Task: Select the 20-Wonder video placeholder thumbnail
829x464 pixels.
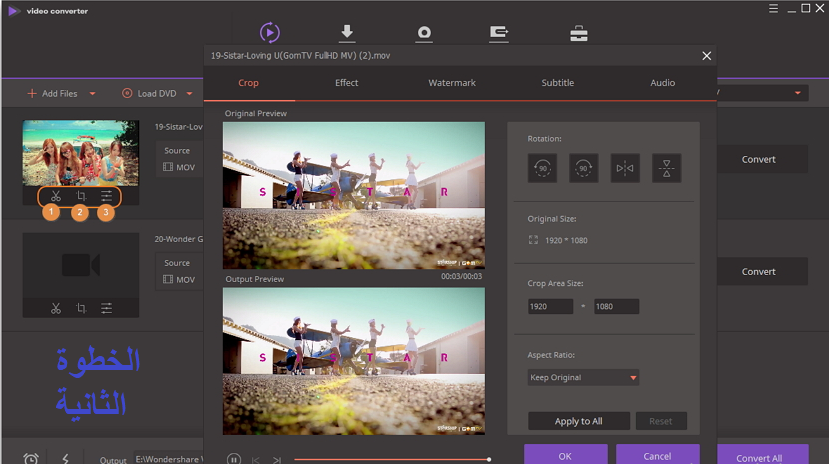Action: coord(80,265)
